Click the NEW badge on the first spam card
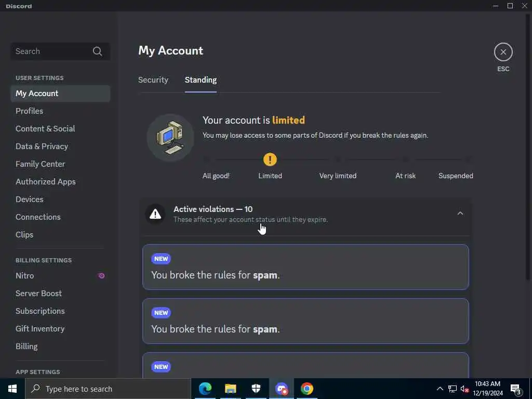Screen dimensions: 532x399 pyautogui.click(x=161, y=259)
